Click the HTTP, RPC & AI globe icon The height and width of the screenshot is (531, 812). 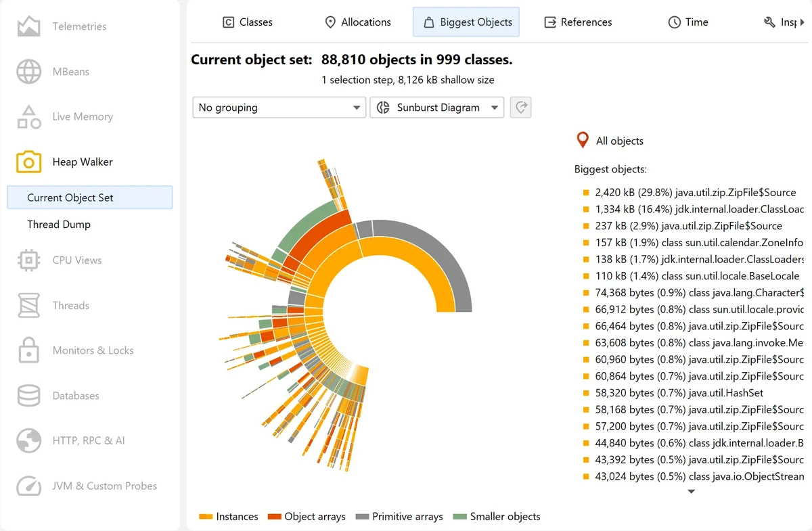click(29, 440)
